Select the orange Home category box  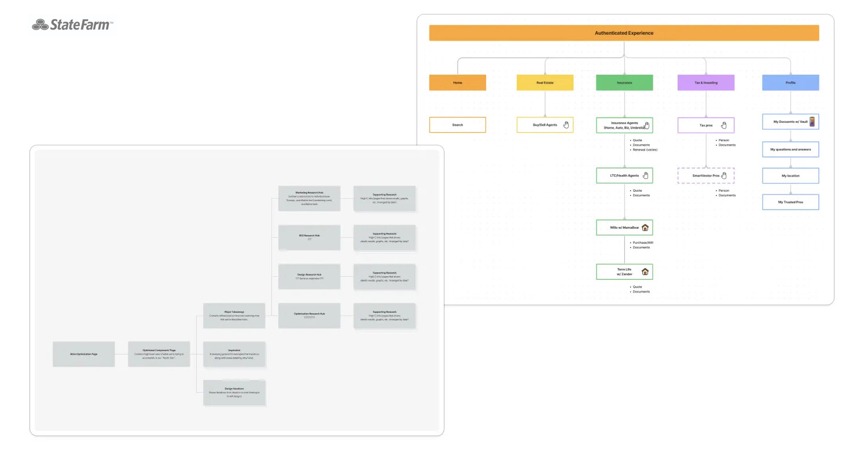coord(457,83)
